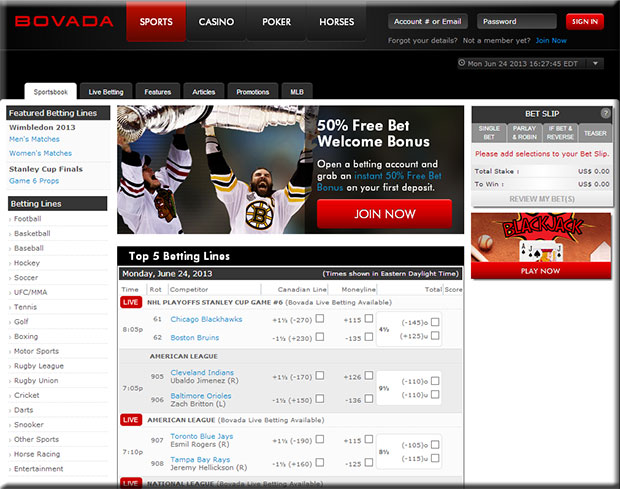Open Wimbledon Women's Matches link
The height and width of the screenshot is (489, 620).
click(41, 153)
